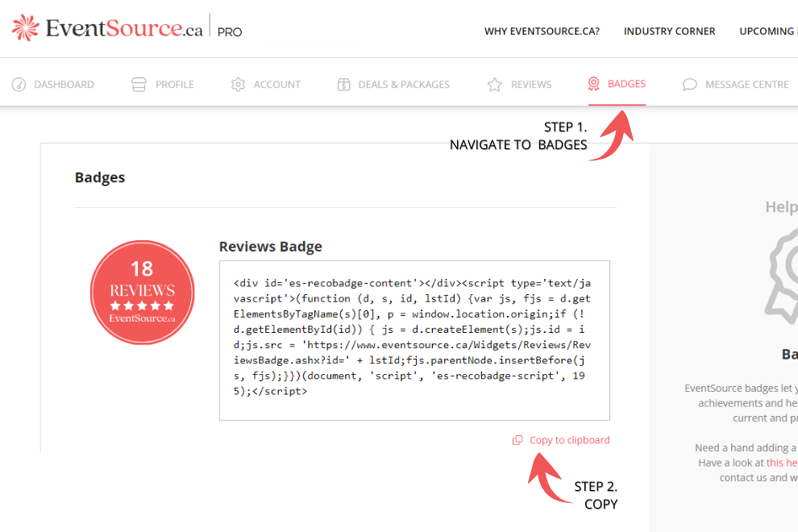Click the Dashboard gauge icon
798x532 pixels.
click(19, 85)
